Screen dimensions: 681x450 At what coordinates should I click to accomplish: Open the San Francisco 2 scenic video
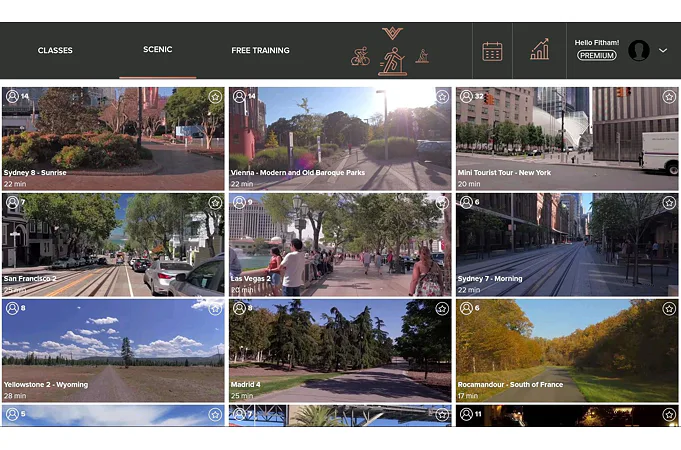tap(113, 246)
